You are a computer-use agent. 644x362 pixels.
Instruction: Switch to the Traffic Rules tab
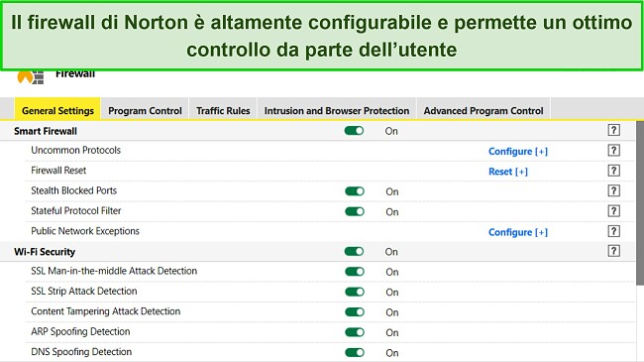point(223,110)
